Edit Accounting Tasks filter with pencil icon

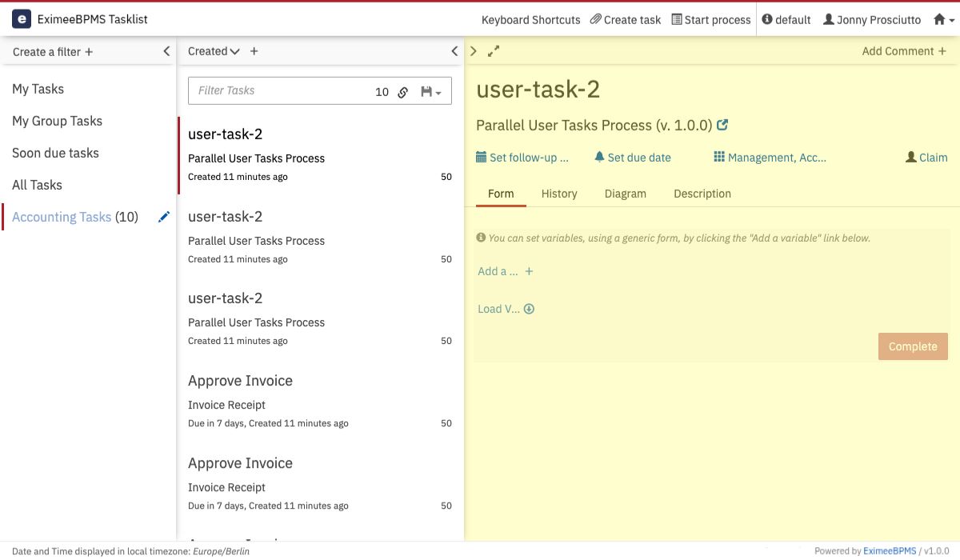(164, 217)
